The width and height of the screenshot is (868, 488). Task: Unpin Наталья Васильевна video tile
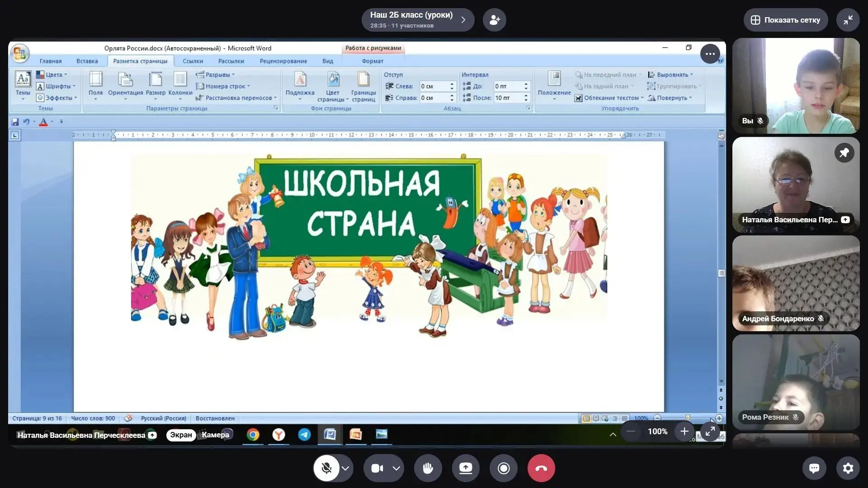[844, 153]
